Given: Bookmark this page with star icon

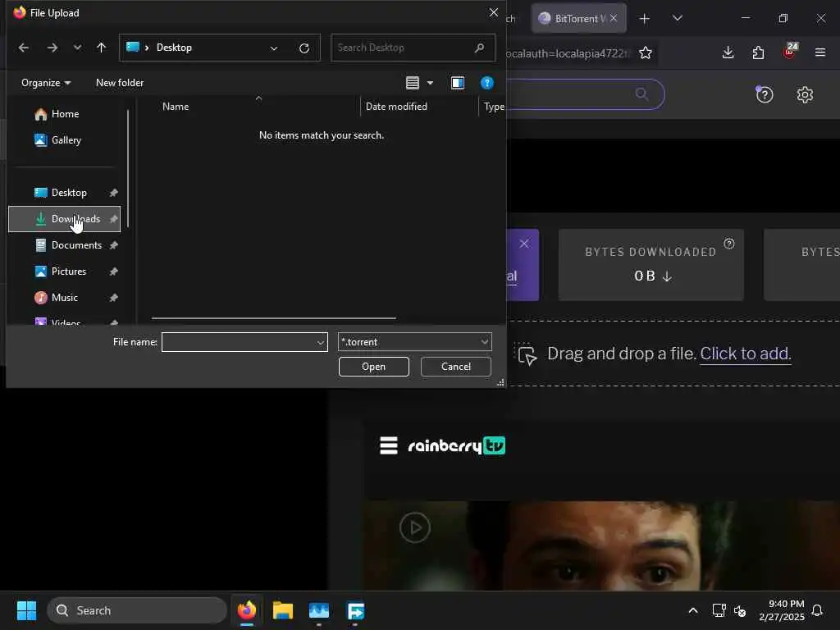Looking at the screenshot, I should [646, 53].
